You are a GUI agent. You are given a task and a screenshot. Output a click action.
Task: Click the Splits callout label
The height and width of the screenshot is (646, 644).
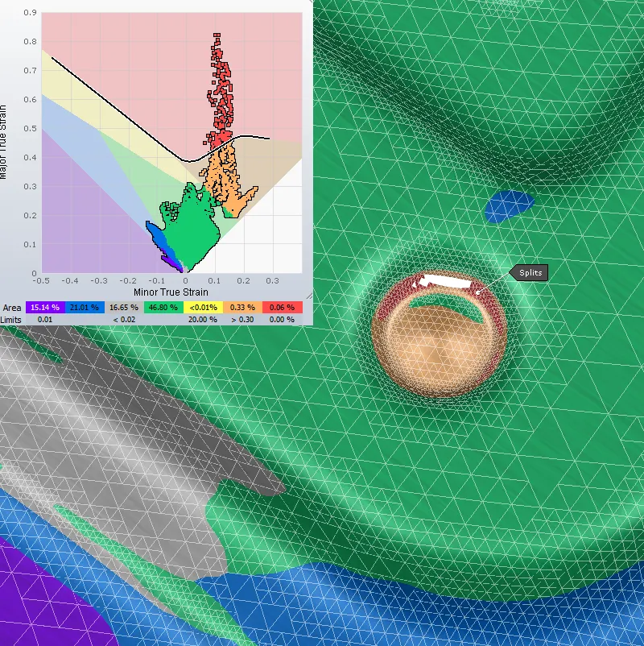point(531,273)
